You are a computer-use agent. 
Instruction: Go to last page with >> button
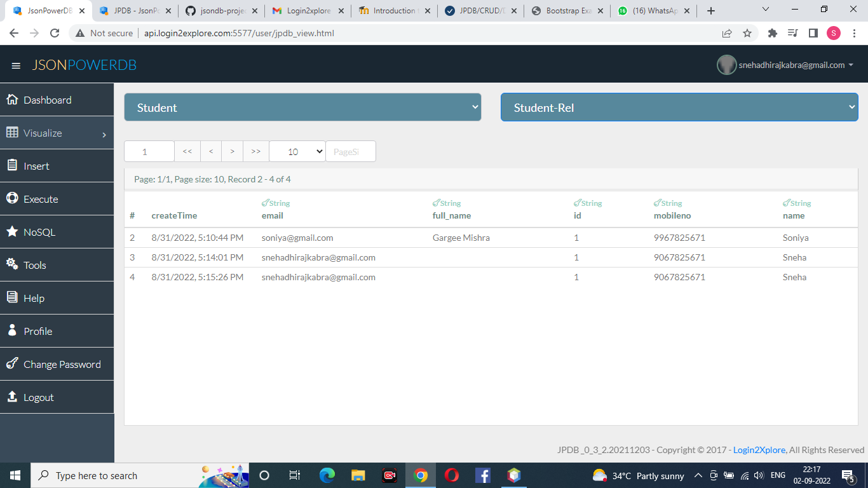(x=255, y=151)
